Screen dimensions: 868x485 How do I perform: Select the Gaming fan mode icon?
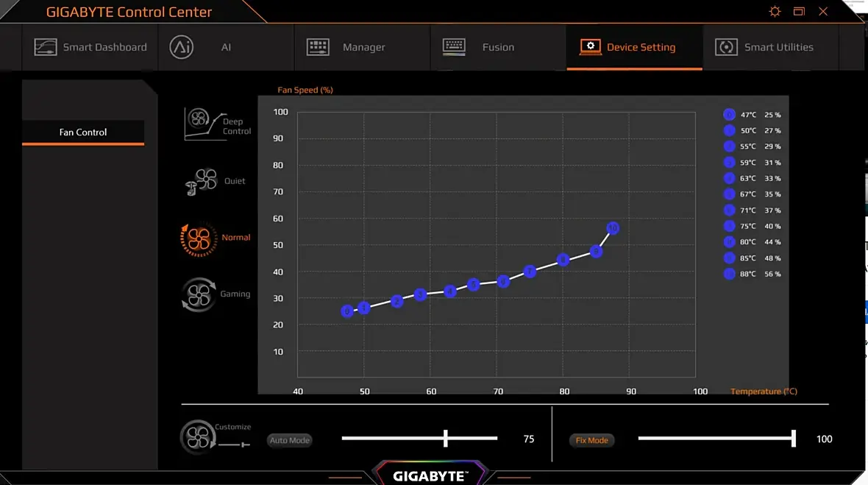[199, 294]
